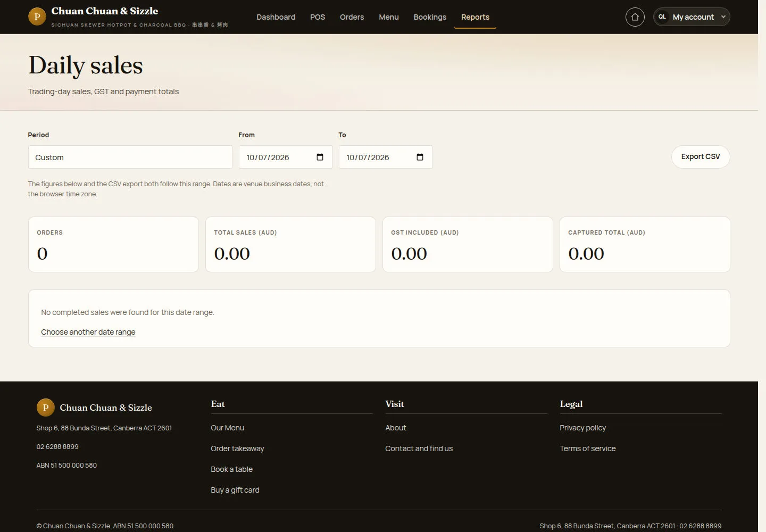
Task: Go to the POS nav item
Action: [318, 17]
